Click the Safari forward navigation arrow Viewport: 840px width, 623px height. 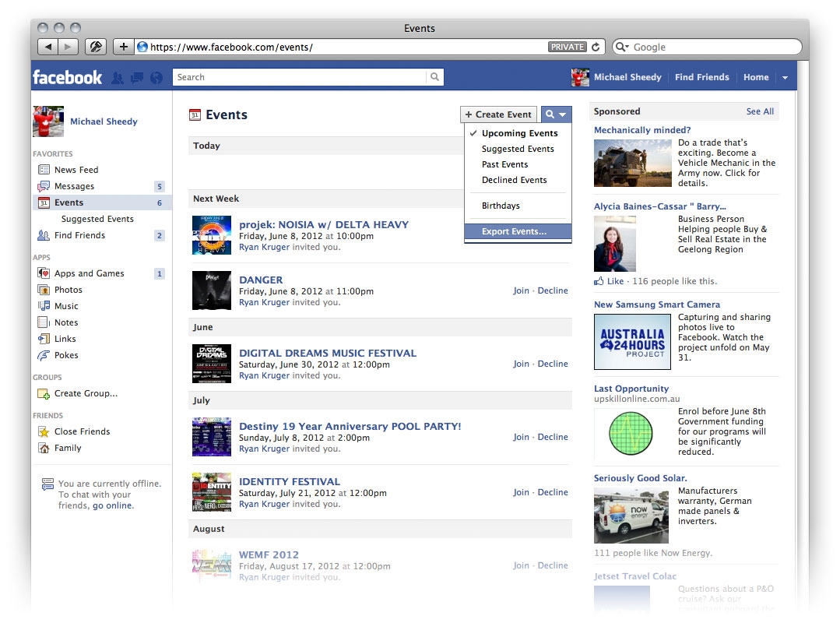pos(68,47)
